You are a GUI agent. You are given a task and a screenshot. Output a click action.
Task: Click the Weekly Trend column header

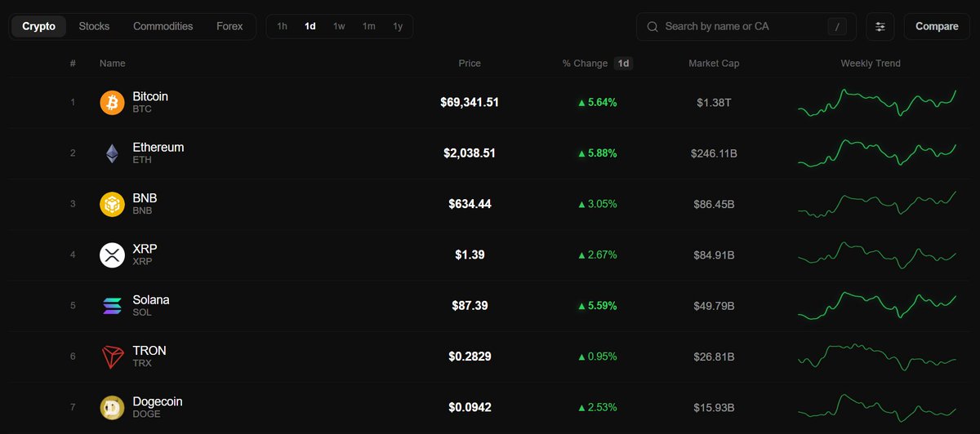[871, 64]
